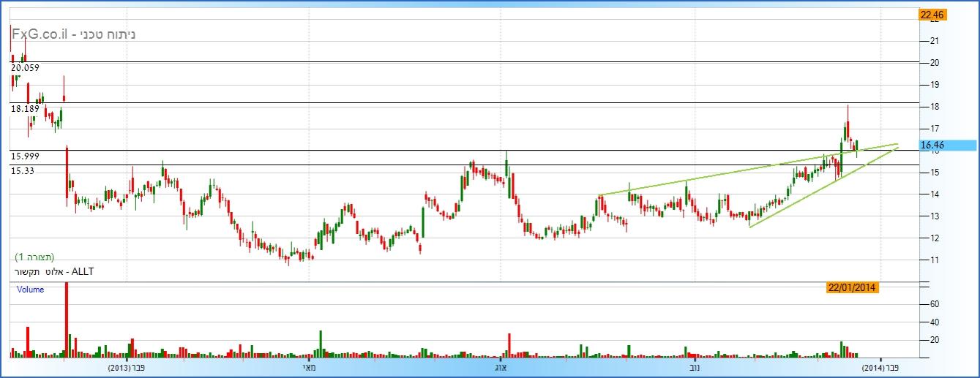This screenshot has width=980, height=378.
Task: Click the 20.059 horizontal level label
Action: (x=25, y=68)
